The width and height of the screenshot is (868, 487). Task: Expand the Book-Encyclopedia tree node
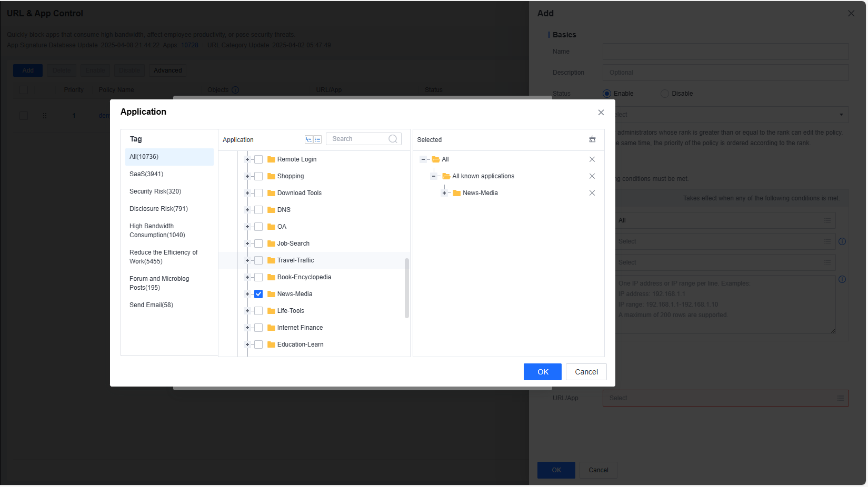[247, 277]
